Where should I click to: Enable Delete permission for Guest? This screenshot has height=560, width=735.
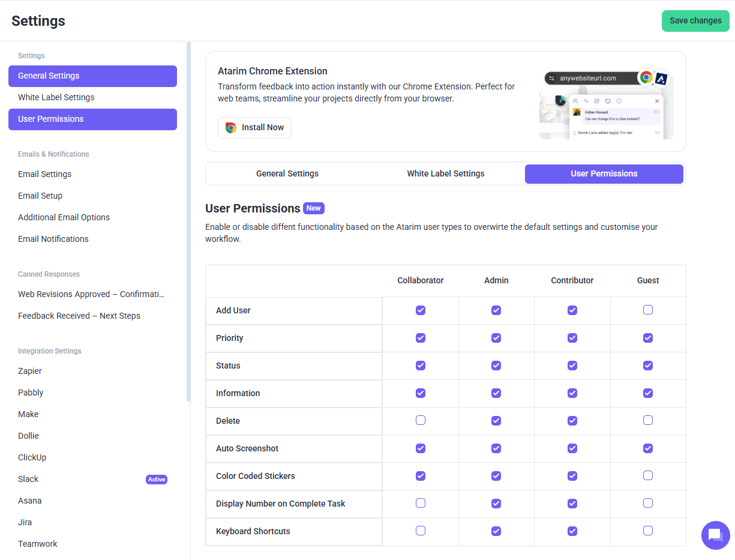pos(648,421)
